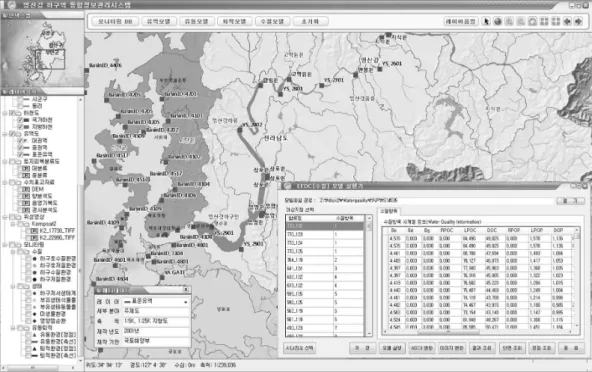Click the overview map thumbnail
The height and width of the screenshot is (372, 592).
[42, 53]
